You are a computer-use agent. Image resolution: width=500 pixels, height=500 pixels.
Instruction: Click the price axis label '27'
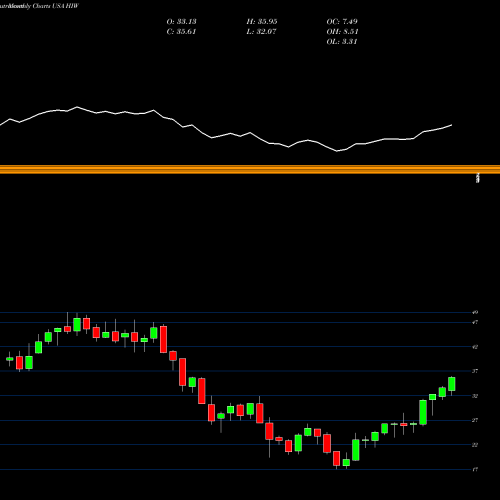[x=475, y=420]
